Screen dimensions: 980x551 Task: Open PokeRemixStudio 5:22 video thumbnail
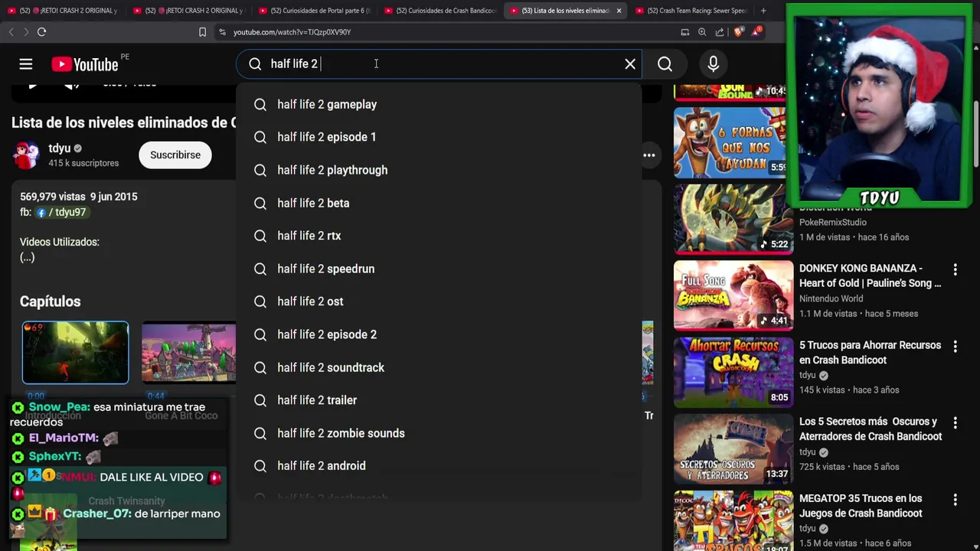pyautogui.click(x=733, y=219)
